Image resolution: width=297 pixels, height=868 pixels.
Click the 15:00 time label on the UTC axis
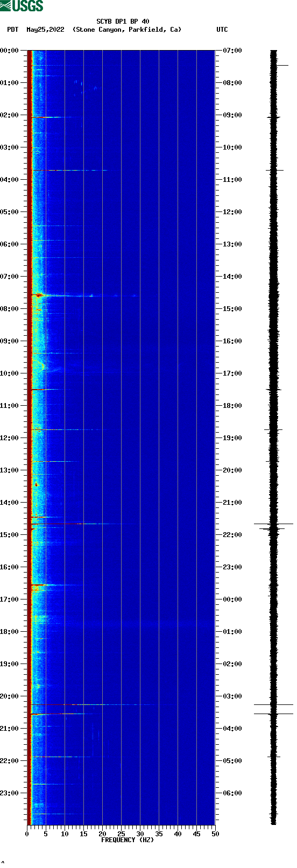pos(232,309)
